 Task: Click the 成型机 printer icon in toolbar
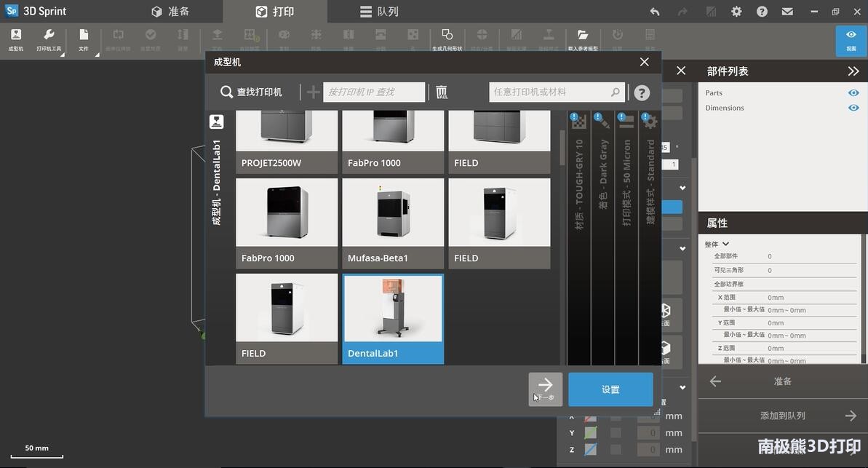(x=15, y=39)
